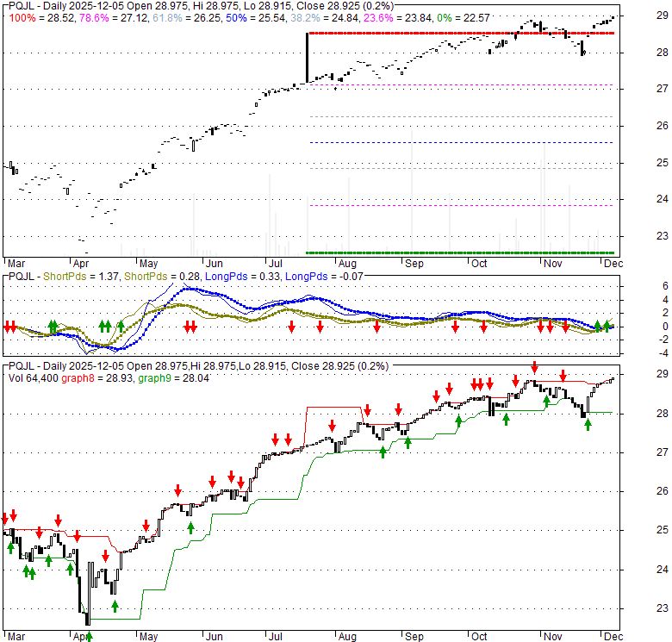Image resolution: width=672 pixels, height=642 pixels.
Task: Select the '61.8% = 26.25' Fibonacci label
Action: point(186,18)
